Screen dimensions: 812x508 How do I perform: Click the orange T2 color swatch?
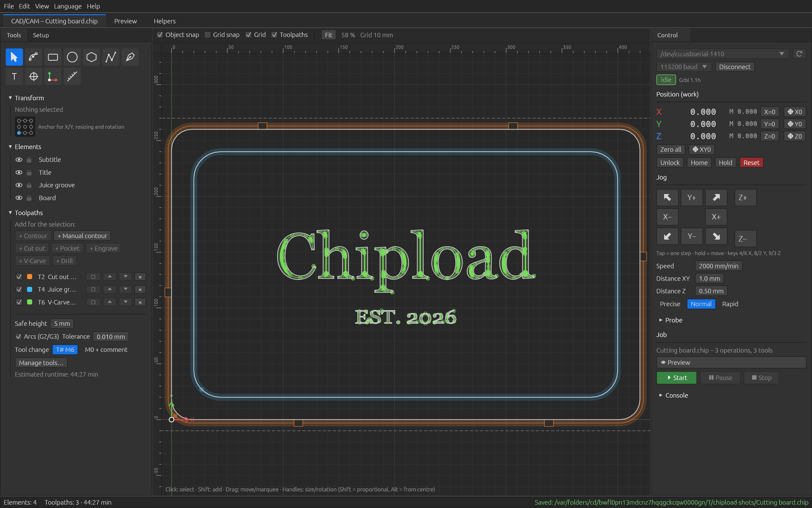[x=30, y=277]
